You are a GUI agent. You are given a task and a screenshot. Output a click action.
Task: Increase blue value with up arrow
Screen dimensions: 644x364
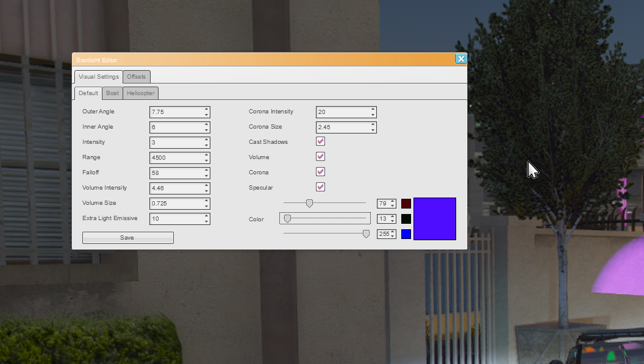coord(393,232)
